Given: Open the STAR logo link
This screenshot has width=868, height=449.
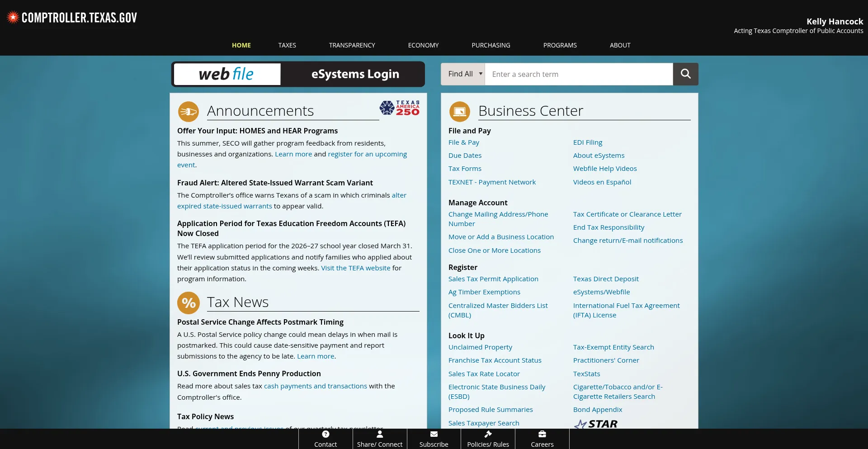Looking at the screenshot, I should pyautogui.click(x=595, y=424).
